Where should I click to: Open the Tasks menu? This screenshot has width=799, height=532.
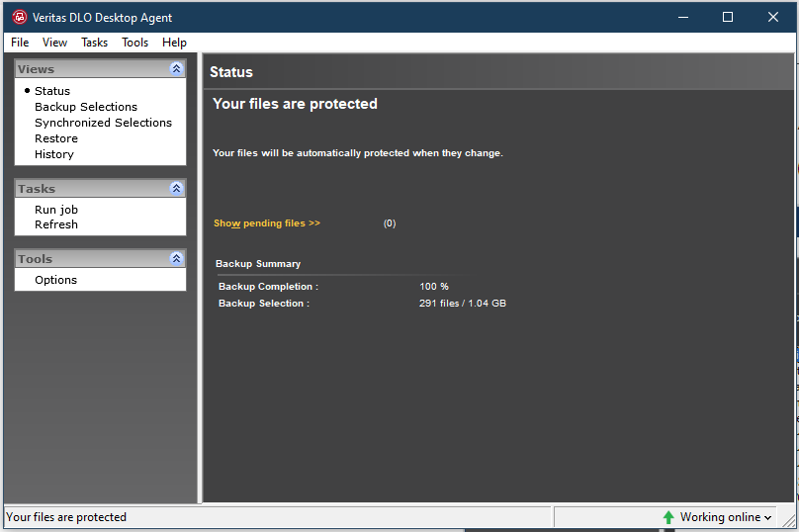coord(94,43)
